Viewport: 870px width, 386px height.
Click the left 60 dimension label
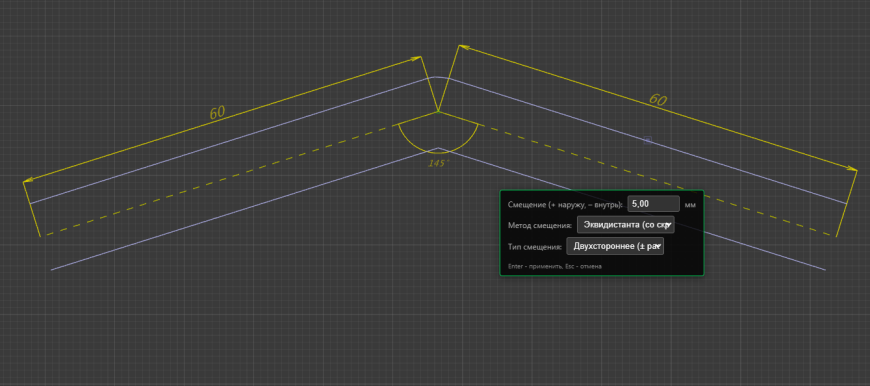pos(217,113)
